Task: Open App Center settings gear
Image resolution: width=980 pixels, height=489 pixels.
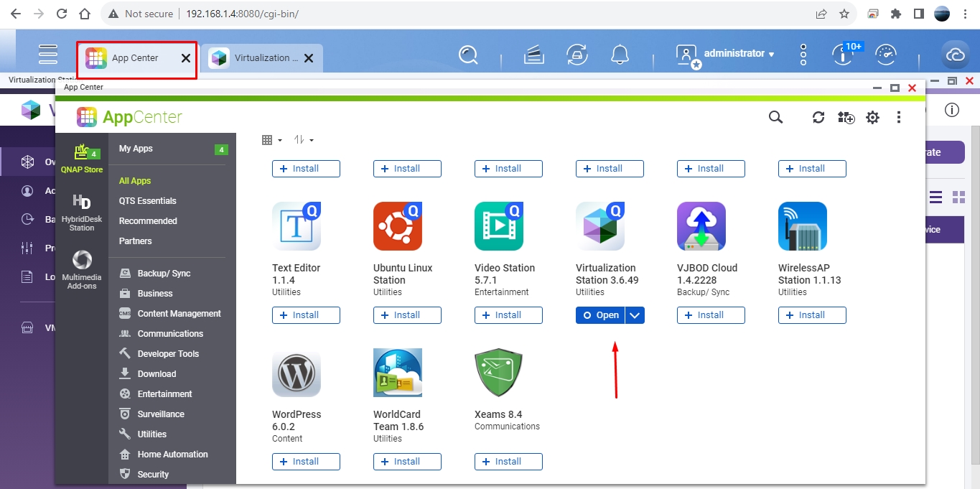Action: pos(872,117)
